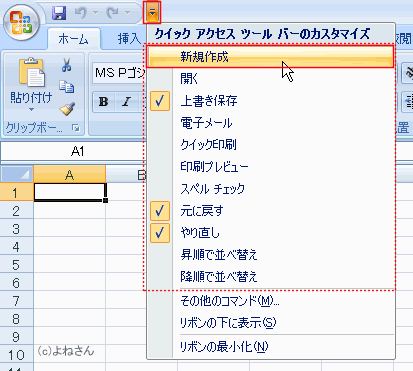Toggle Bold formatting button
The image size is (413, 371).
pos(104,101)
